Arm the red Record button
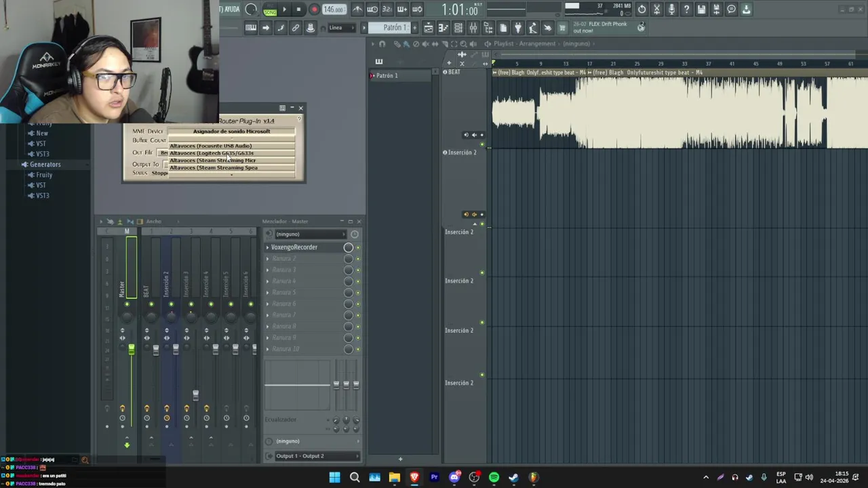Image resolution: width=868 pixels, height=488 pixels. tap(314, 9)
